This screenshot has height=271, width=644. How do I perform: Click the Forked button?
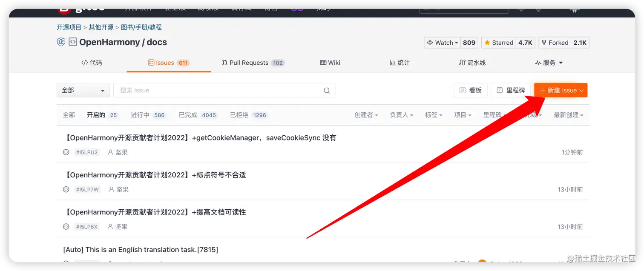pos(555,43)
